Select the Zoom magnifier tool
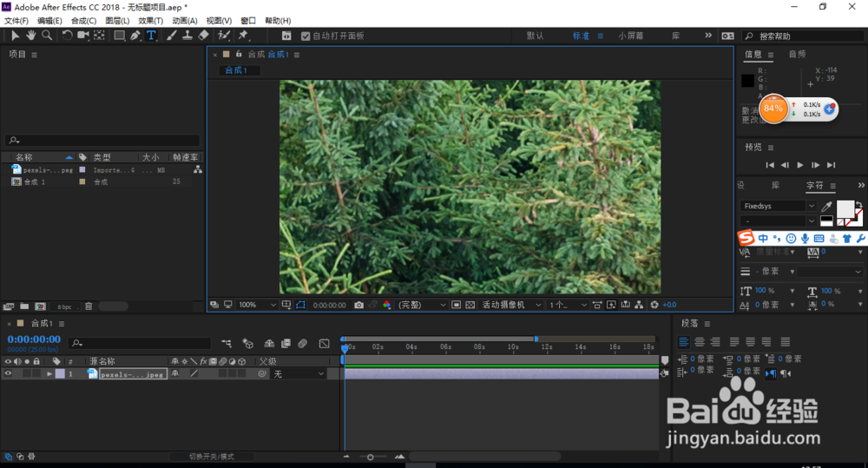This screenshot has height=468, width=868. 47,36
